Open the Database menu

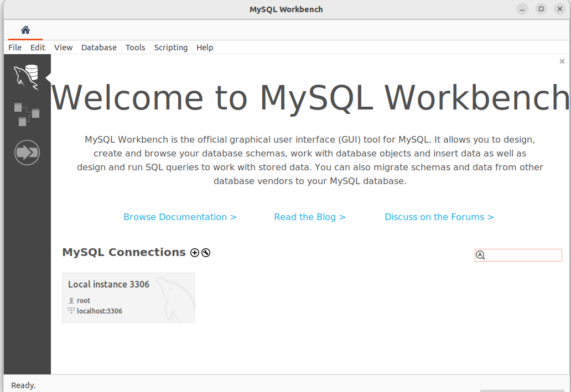point(98,48)
